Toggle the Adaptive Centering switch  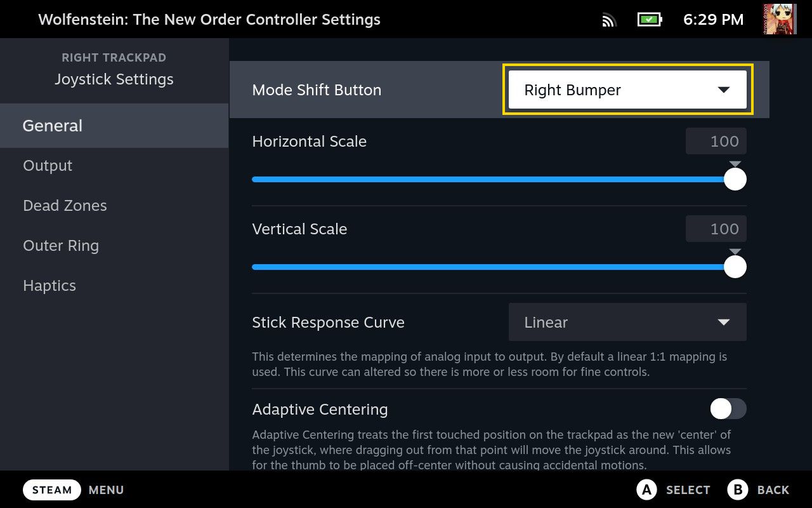coord(728,409)
